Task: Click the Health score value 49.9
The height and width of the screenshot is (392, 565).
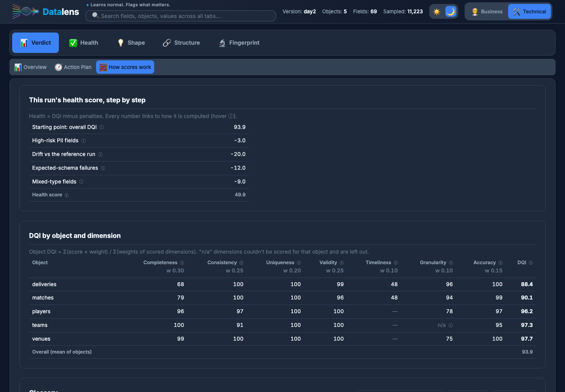Action: 240,194
